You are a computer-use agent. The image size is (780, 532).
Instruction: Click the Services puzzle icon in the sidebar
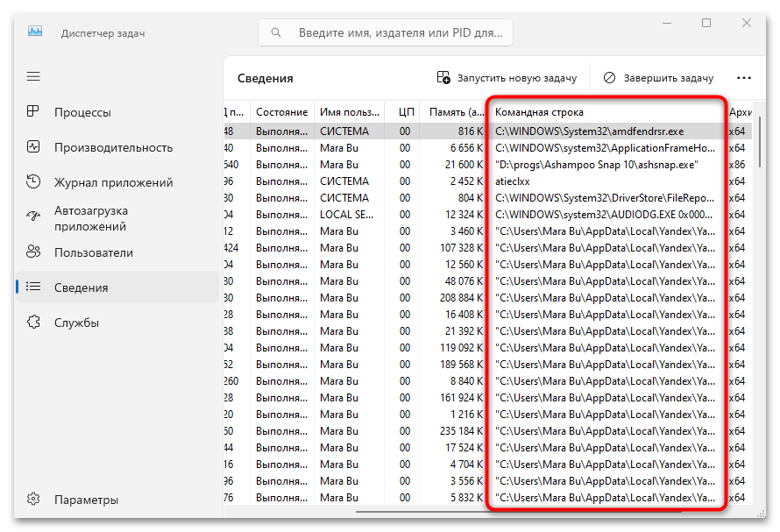[32, 322]
